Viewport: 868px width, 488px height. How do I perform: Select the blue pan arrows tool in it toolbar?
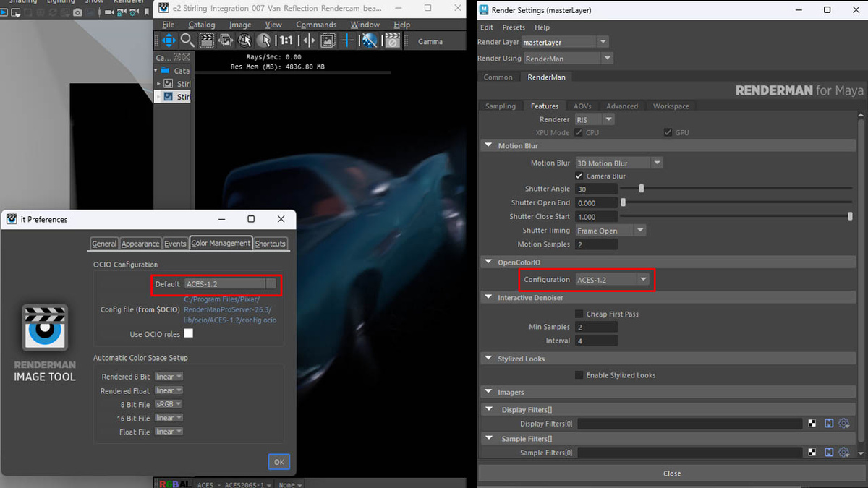click(x=168, y=41)
